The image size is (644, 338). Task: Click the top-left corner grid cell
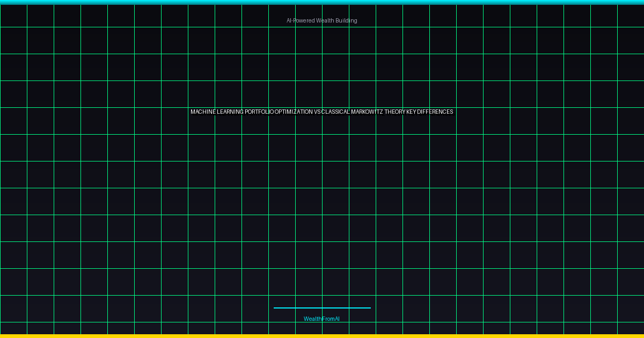tap(13, 16)
